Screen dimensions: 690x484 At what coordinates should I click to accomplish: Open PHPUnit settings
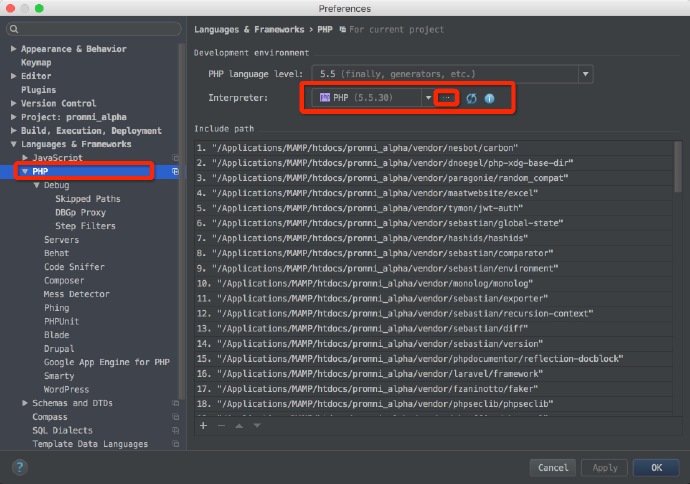(62, 322)
